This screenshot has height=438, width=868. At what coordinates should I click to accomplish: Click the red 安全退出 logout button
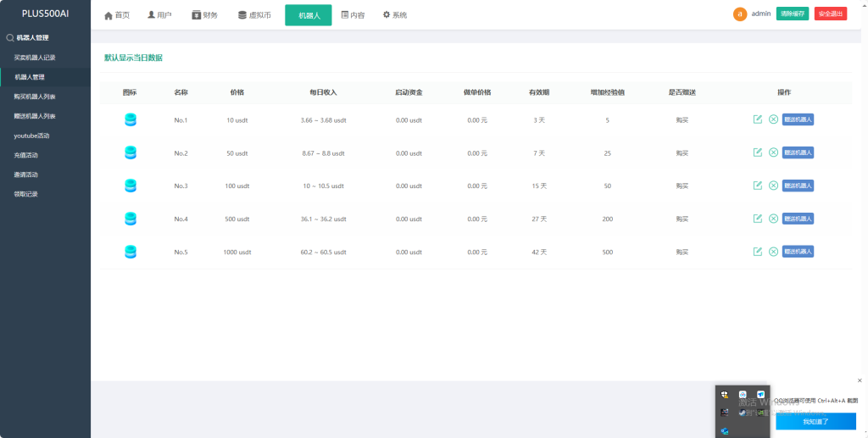[830, 14]
